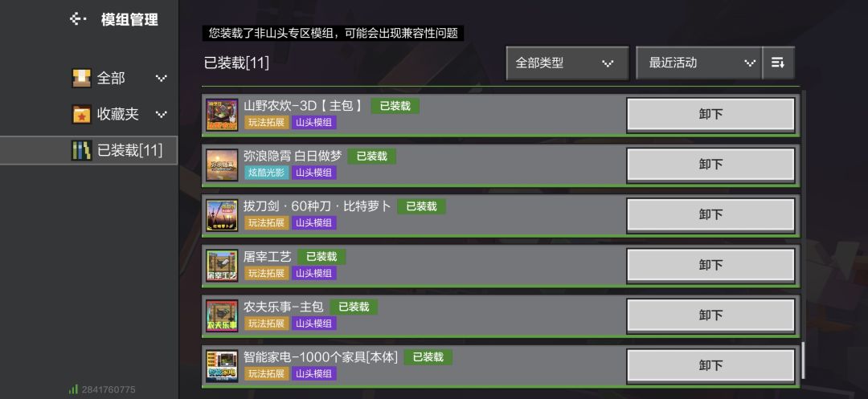The height and width of the screenshot is (399, 868).
Task: Click the 屠宰工艺 mod icon
Action: tap(222, 265)
